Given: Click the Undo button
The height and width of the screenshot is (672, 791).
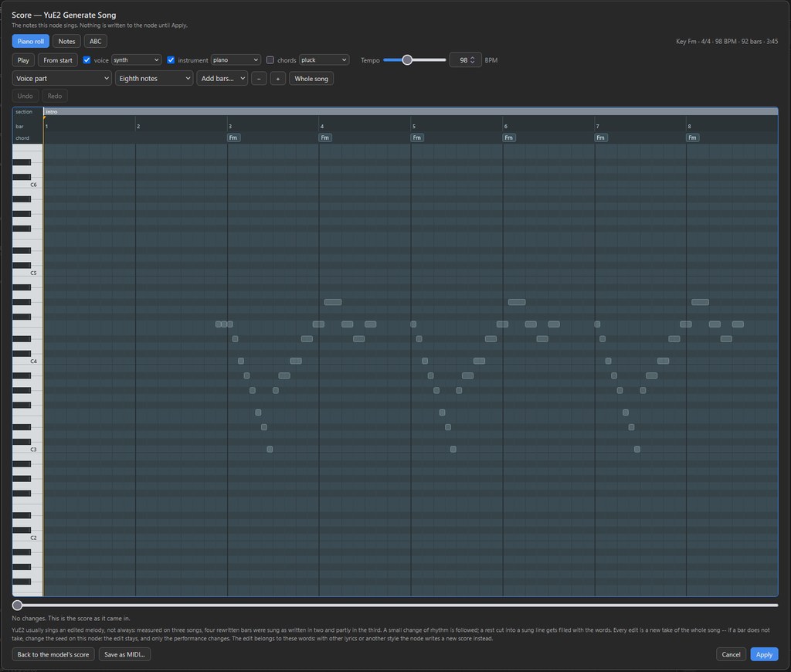Looking at the screenshot, I should point(25,96).
